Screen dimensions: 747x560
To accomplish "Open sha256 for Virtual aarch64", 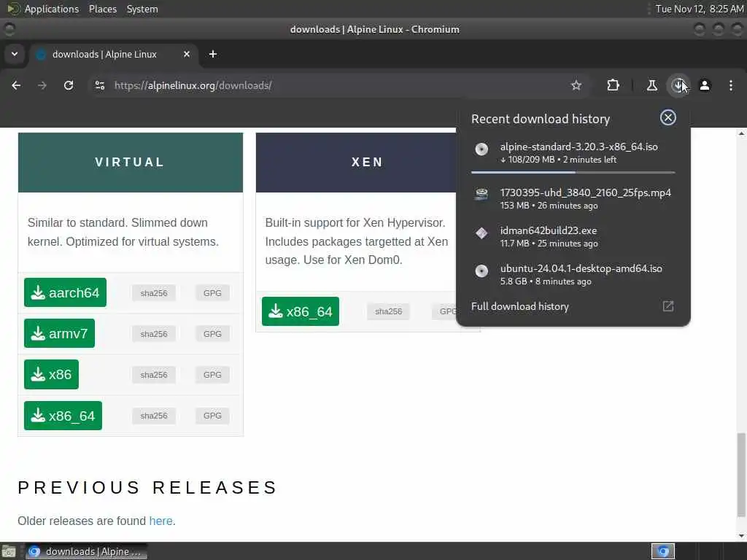I will click(x=154, y=293).
